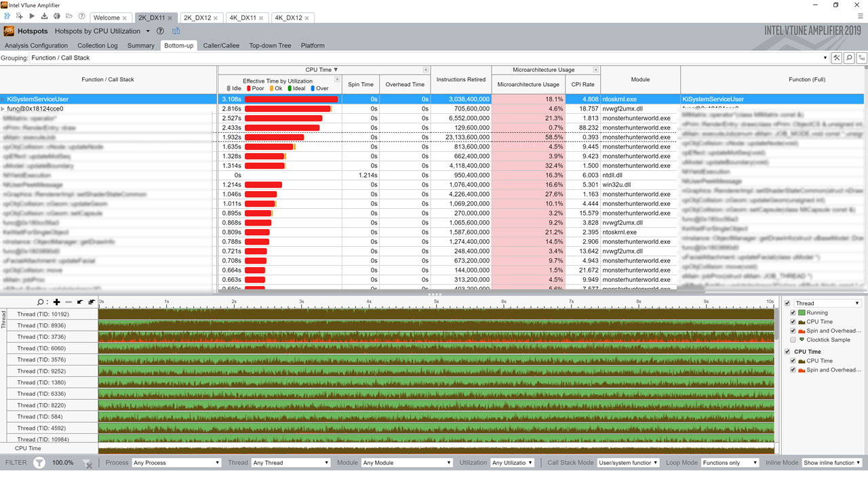
Task: Open the Process filter dropdown
Action: click(176, 463)
